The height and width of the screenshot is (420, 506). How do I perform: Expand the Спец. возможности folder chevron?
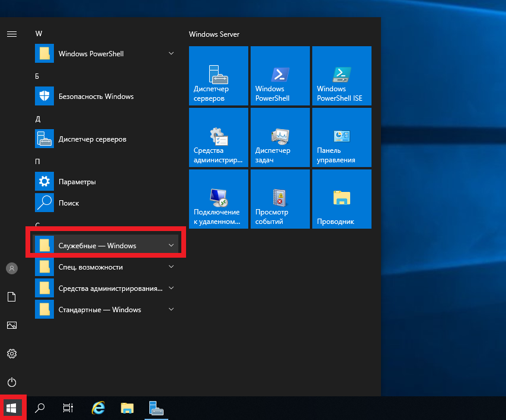(171, 267)
